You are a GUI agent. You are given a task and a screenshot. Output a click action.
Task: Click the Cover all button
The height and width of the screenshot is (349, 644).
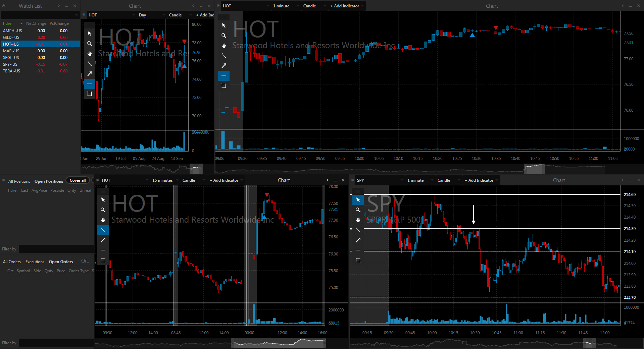click(x=78, y=180)
